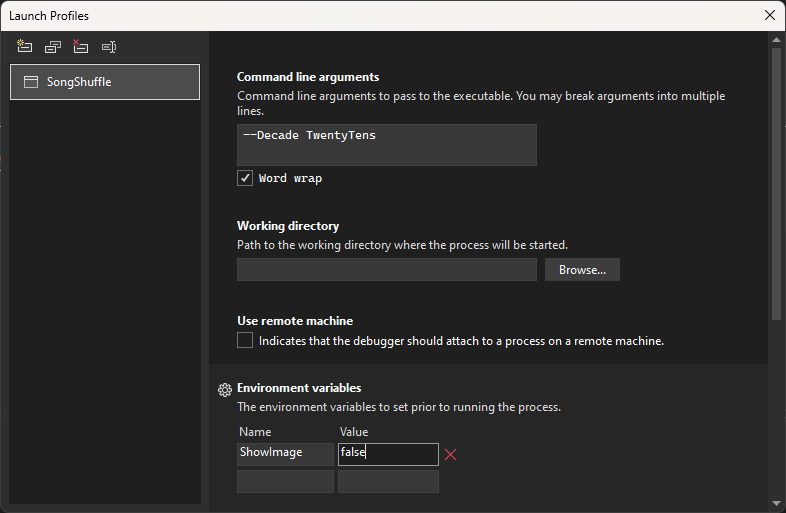
Task: Select the SongShuffle profile
Action: 105,82
